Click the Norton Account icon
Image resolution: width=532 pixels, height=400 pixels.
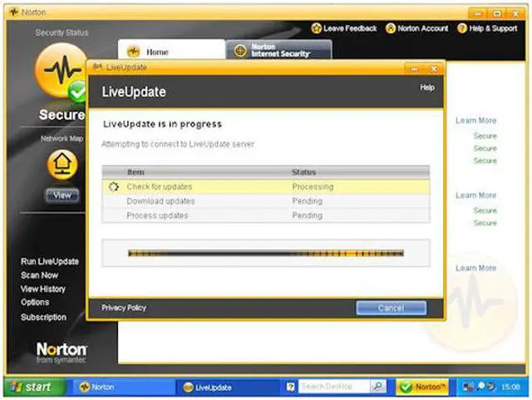(x=391, y=28)
